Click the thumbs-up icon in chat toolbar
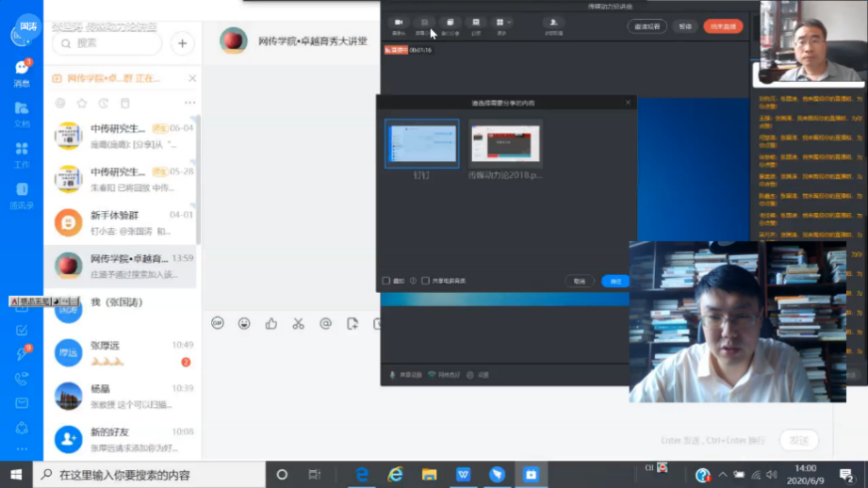The image size is (868, 488). click(271, 323)
